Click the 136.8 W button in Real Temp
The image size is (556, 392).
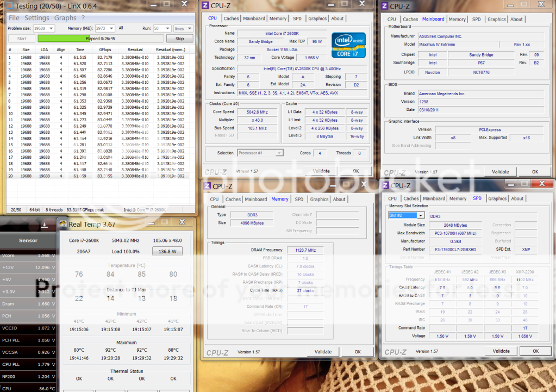coord(167,252)
